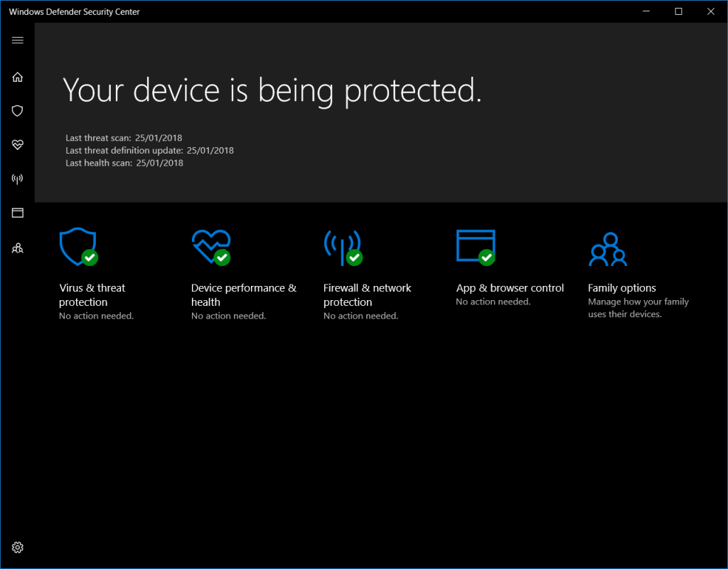Open sidebar window icon for app control
The width and height of the screenshot is (728, 569).
[x=18, y=213]
